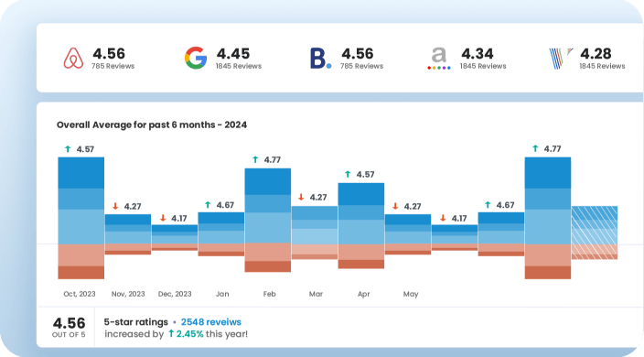Viewport: 644px width, 357px height.
Task: Select the hatched striped forecast bar
Action: coord(595,233)
